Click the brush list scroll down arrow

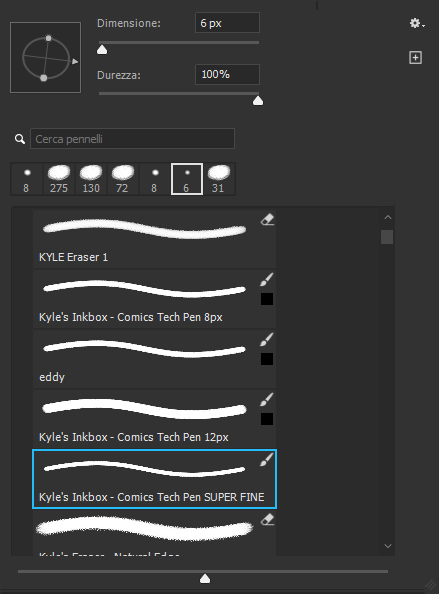tap(387, 546)
